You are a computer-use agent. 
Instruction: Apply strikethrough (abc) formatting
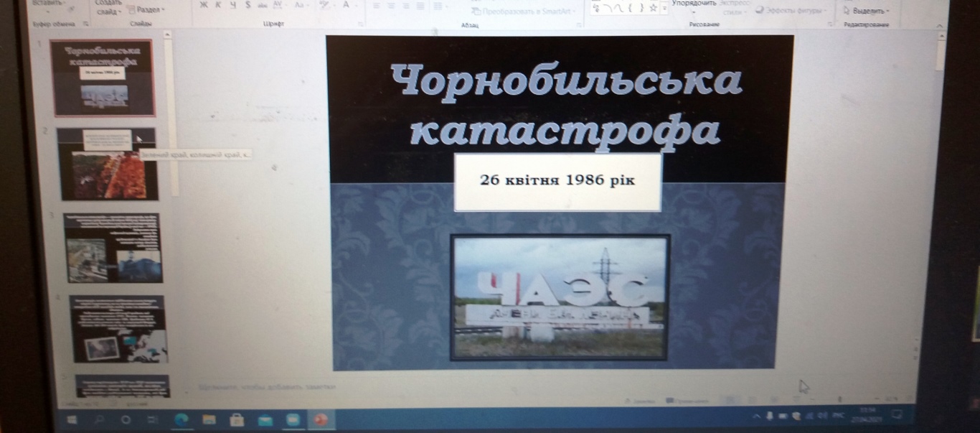261,5
